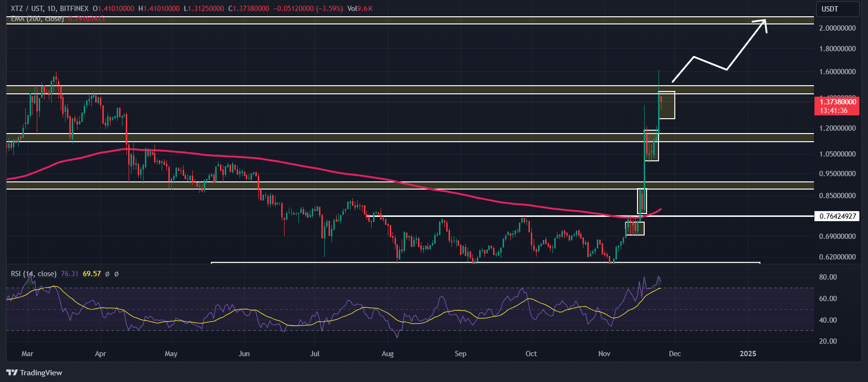Image resolution: width=868 pixels, height=382 pixels.
Task: Click the 1.60000000 price axis label
Action: (837, 72)
